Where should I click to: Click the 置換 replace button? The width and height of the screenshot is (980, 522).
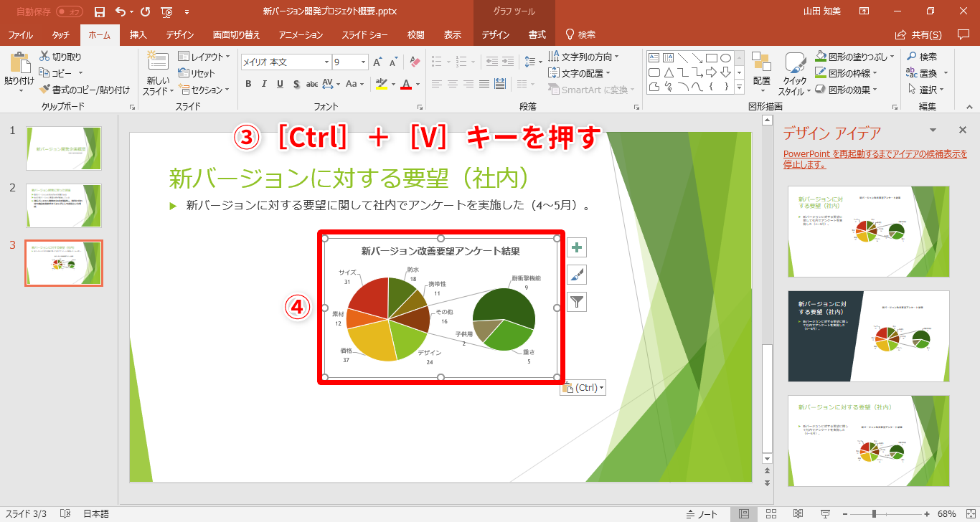click(x=927, y=73)
